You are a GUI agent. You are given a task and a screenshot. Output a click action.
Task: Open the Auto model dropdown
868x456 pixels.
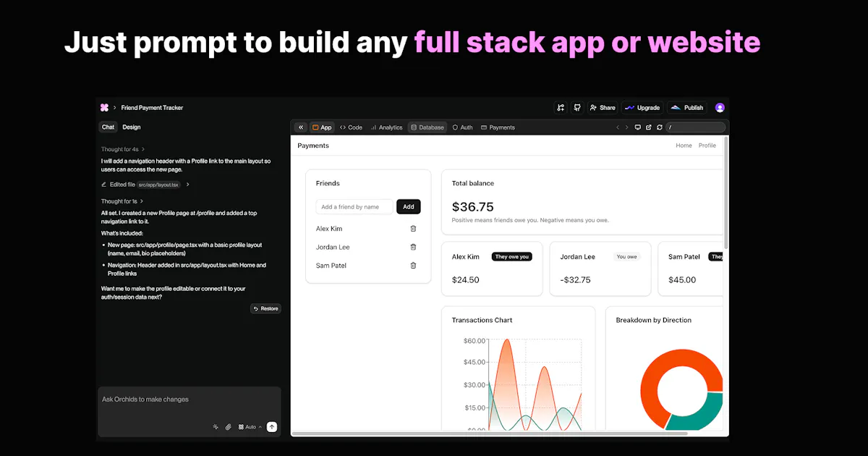tap(250, 427)
